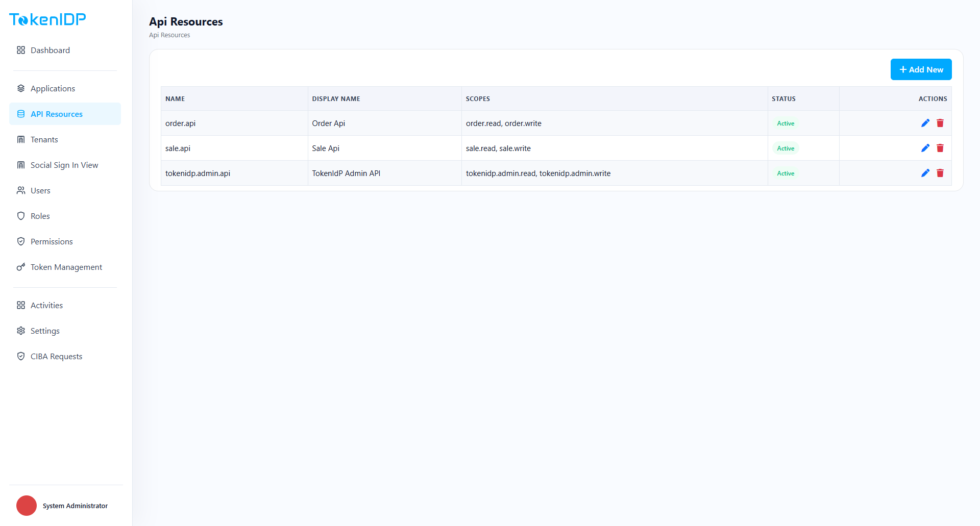Click the red System Administrator avatar
The image size is (980, 526).
point(27,506)
